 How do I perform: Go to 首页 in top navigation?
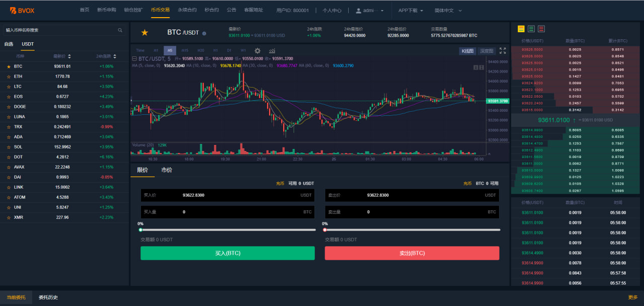click(85, 10)
